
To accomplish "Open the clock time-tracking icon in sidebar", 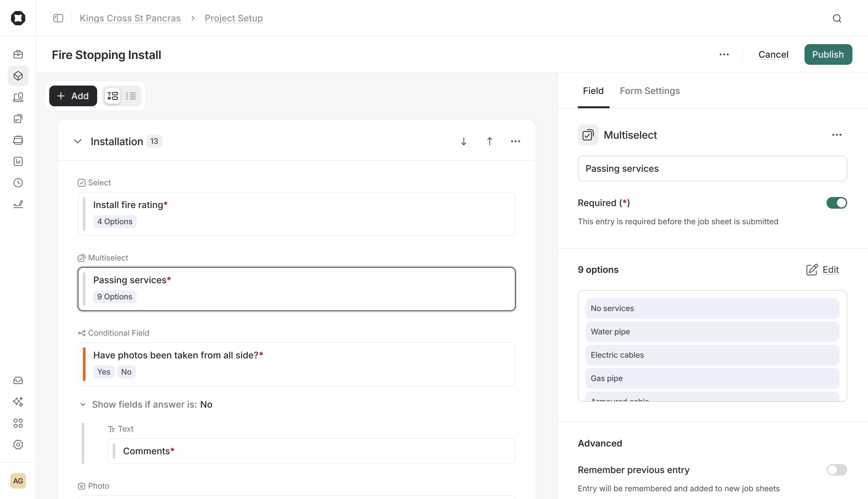I will click(x=18, y=183).
